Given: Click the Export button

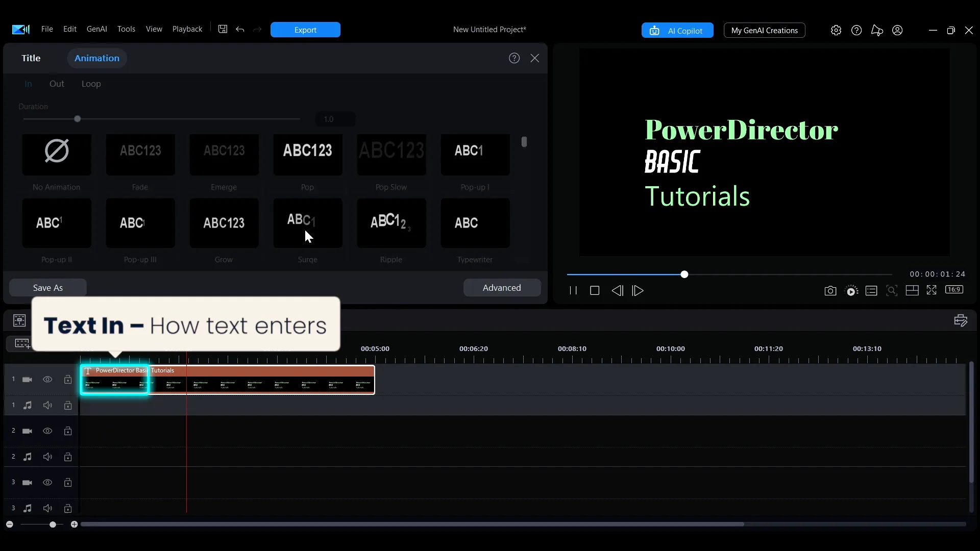Looking at the screenshot, I should click(x=305, y=30).
